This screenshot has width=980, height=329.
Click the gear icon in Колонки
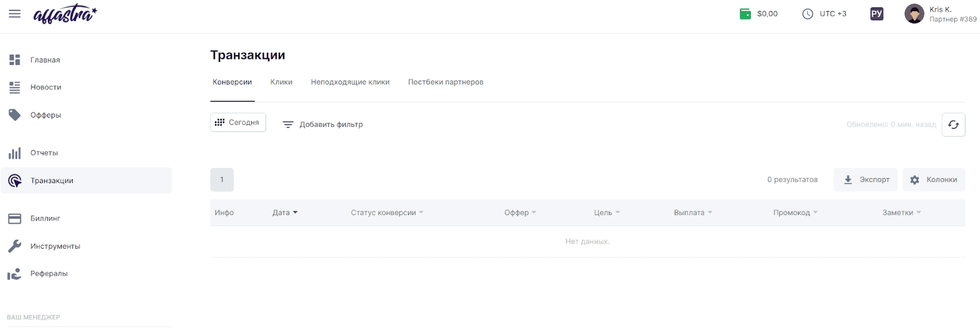[x=914, y=180]
